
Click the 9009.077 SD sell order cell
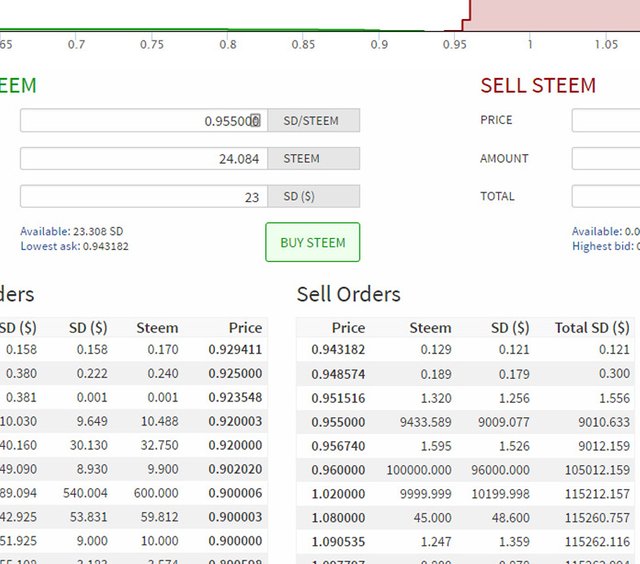pos(504,422)
